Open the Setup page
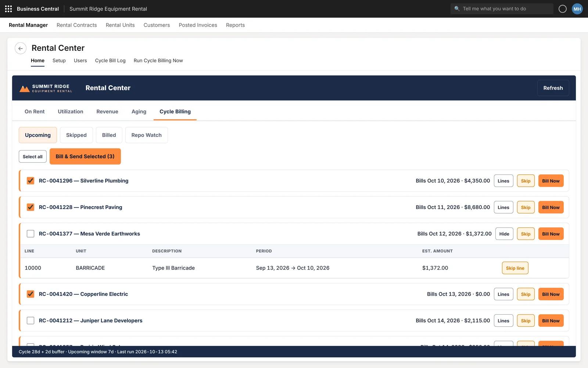The image size is (588, 368). (x=59, y=61)
